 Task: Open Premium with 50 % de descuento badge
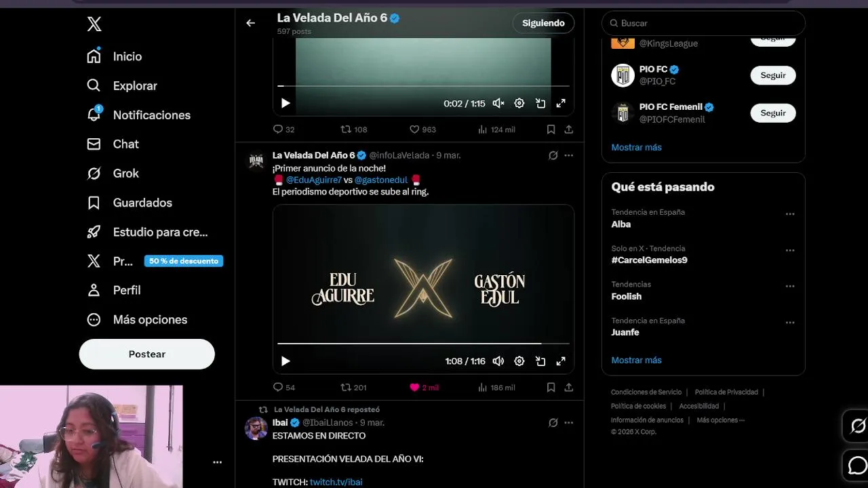pyautogui.click(x=154, y=261)
